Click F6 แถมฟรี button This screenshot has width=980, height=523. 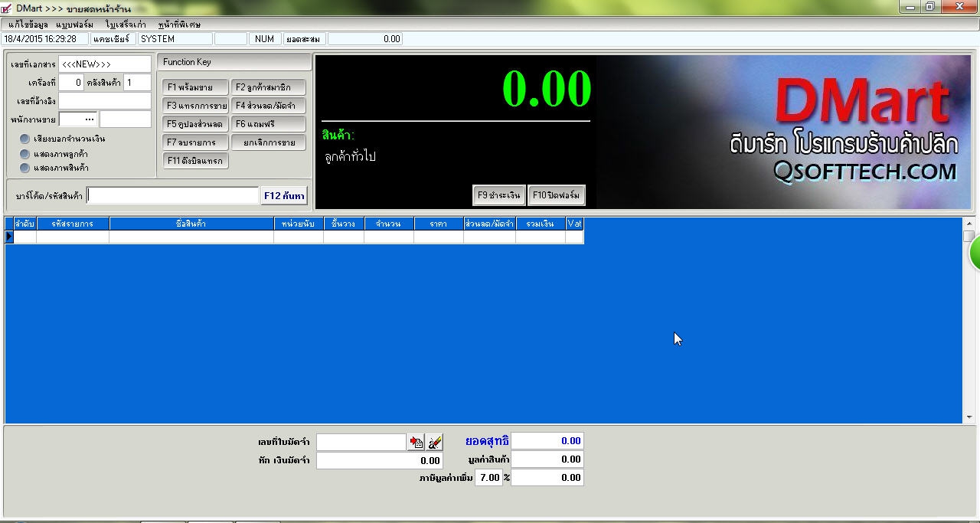click(x=268, y=124)
